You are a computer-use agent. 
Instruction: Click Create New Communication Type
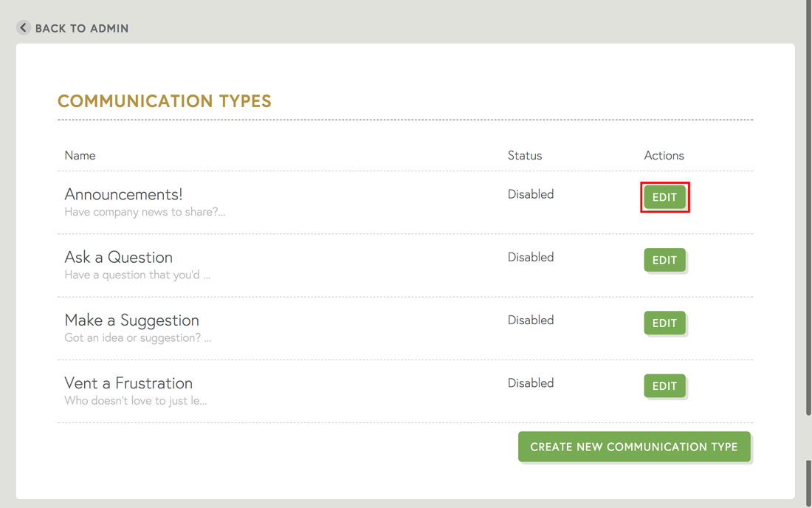(634, 447)
